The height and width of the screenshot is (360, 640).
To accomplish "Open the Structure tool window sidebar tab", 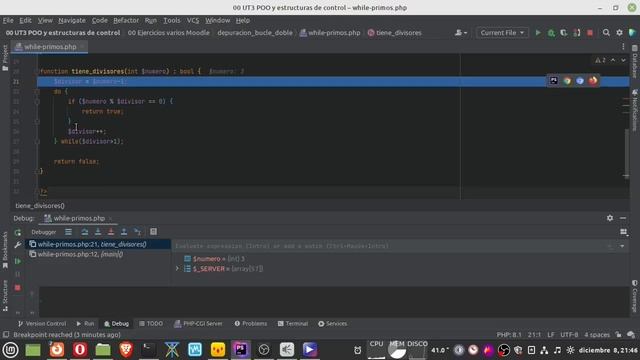I will click(5, 296).
